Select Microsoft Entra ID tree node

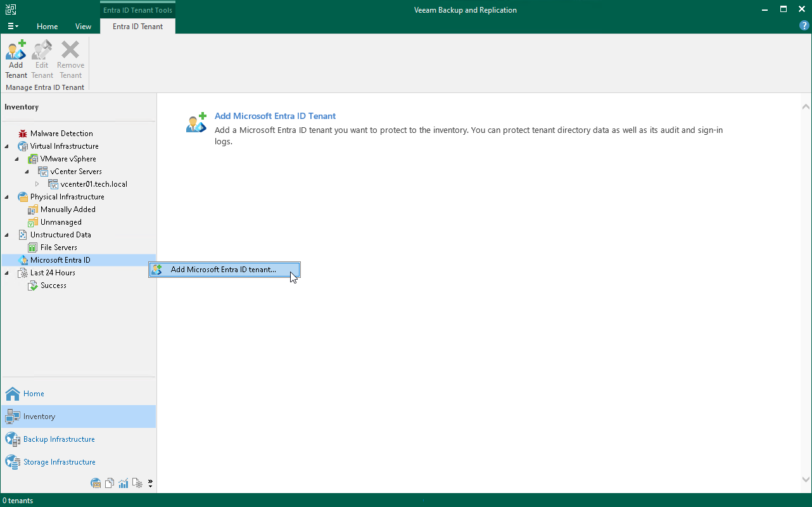60,260
